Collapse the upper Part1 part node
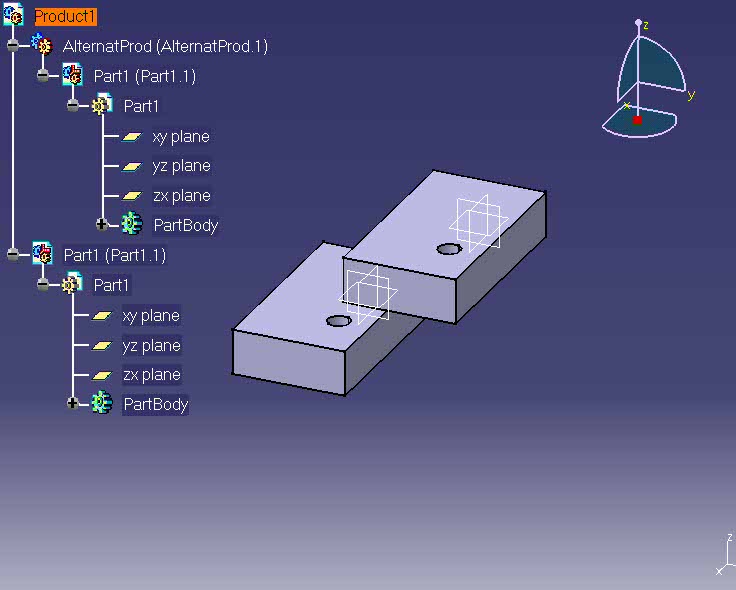 click(x=73, y=105)
